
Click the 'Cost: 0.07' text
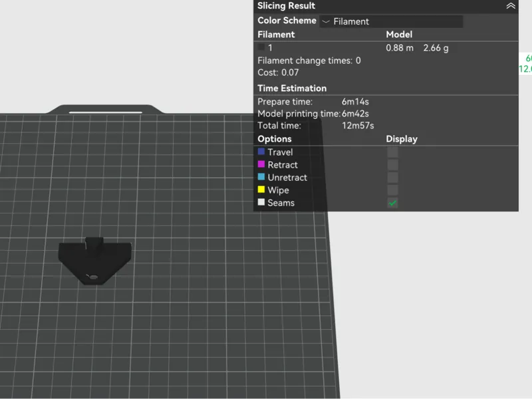coord(278,72)
